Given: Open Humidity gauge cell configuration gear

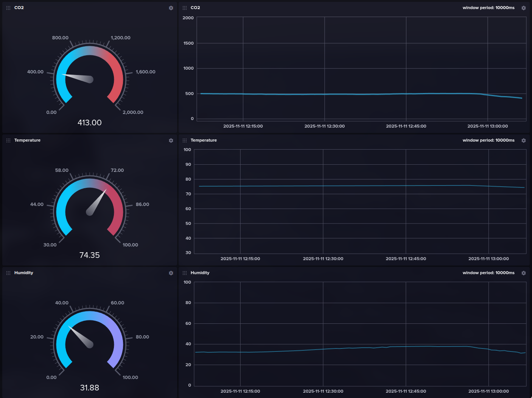Looking at the screenshot, I should (171, 273).
